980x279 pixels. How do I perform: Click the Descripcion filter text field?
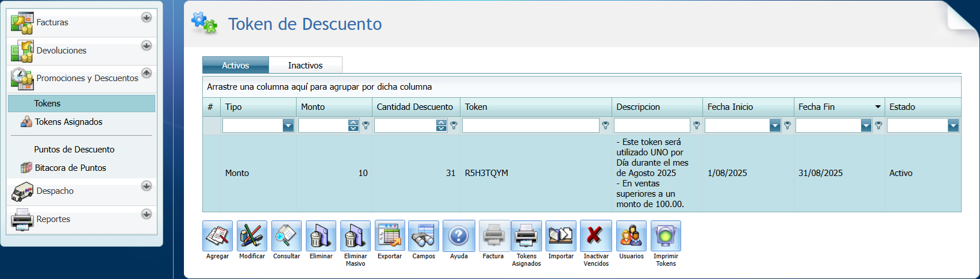pyautogui.click(x=652, y=125)
